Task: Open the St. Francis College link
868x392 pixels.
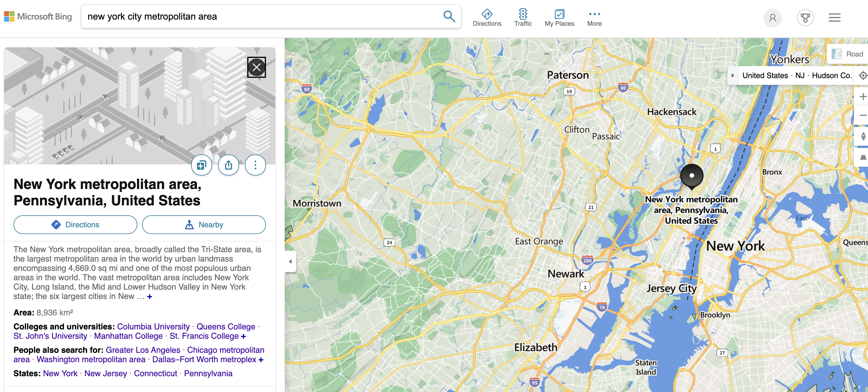Action: pyautogui.click(x=204, y=336)
